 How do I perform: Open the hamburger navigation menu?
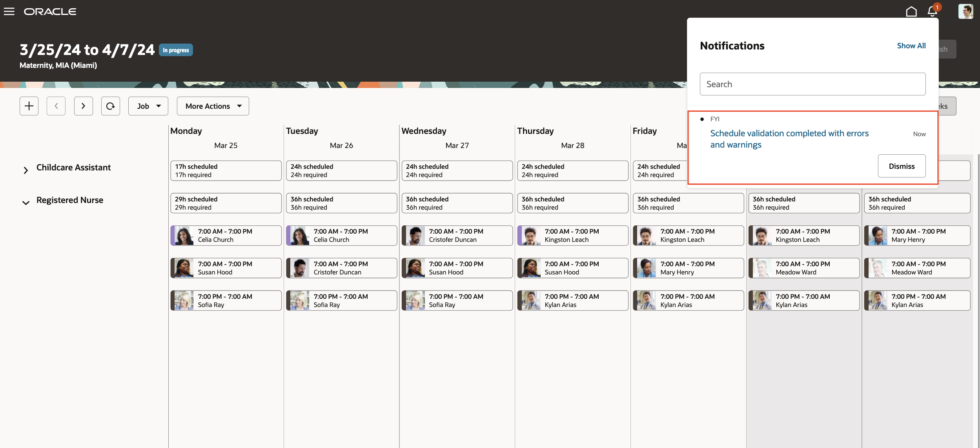coord(9,11)
